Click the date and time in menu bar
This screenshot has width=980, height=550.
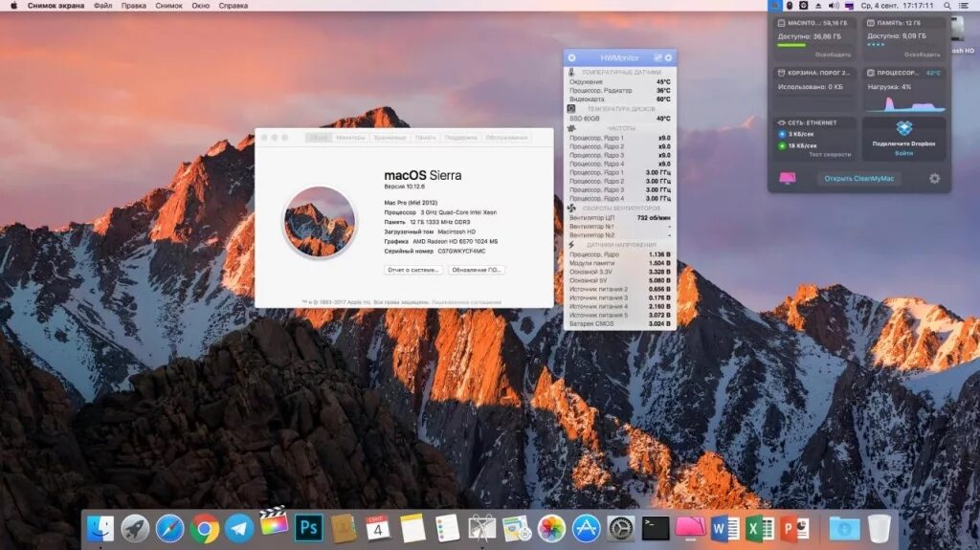(x=897, y=6)
